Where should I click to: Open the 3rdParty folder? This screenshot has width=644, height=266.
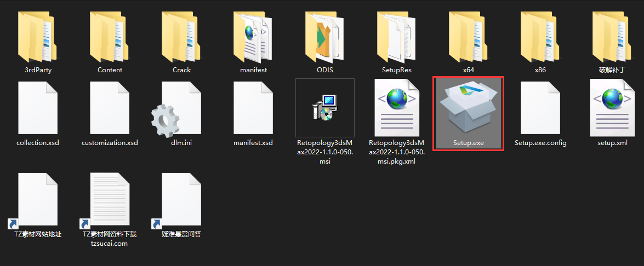pos(38,37)
